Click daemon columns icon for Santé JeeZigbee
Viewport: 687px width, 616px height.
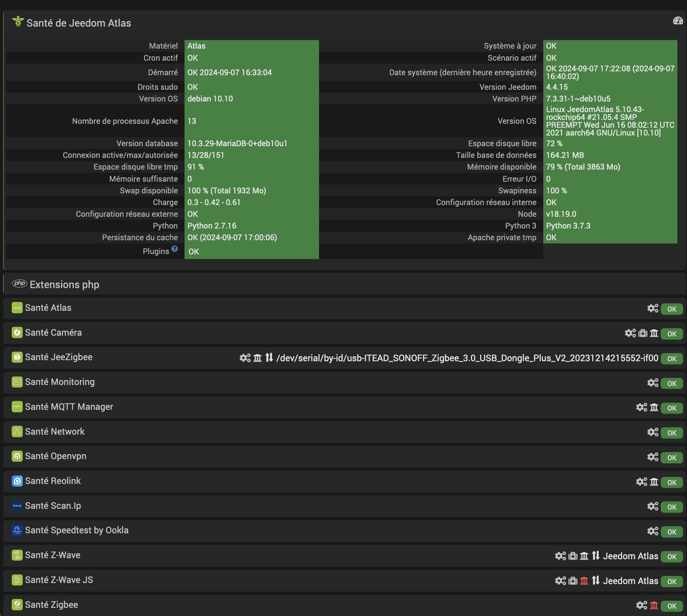click(257, 358)
